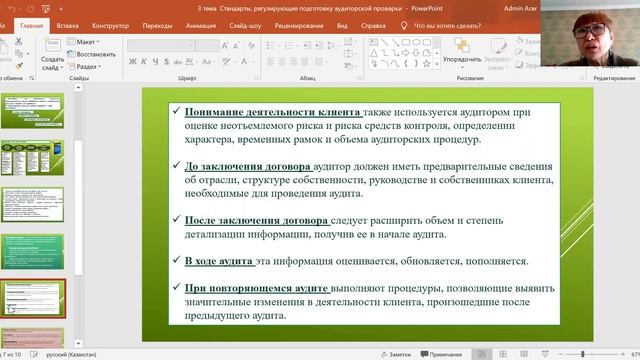Image resolution: width=640 pixels, height=360 pixels.
Task: Open the font dialog launcher in Шрифт group
Action: tap(257, 78)
